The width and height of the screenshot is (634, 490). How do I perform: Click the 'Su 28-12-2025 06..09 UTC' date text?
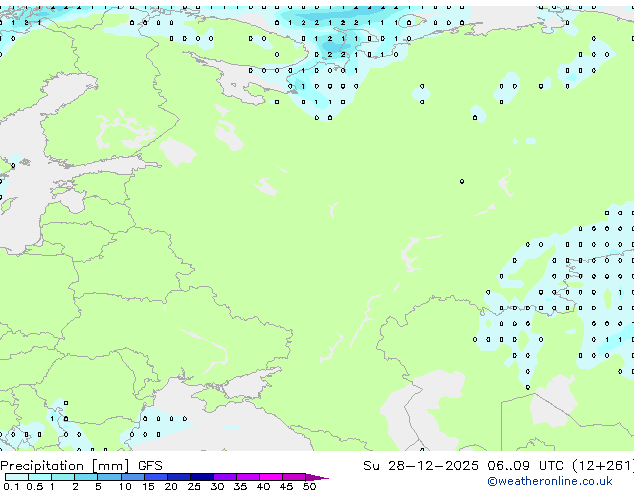coord(463,465)
